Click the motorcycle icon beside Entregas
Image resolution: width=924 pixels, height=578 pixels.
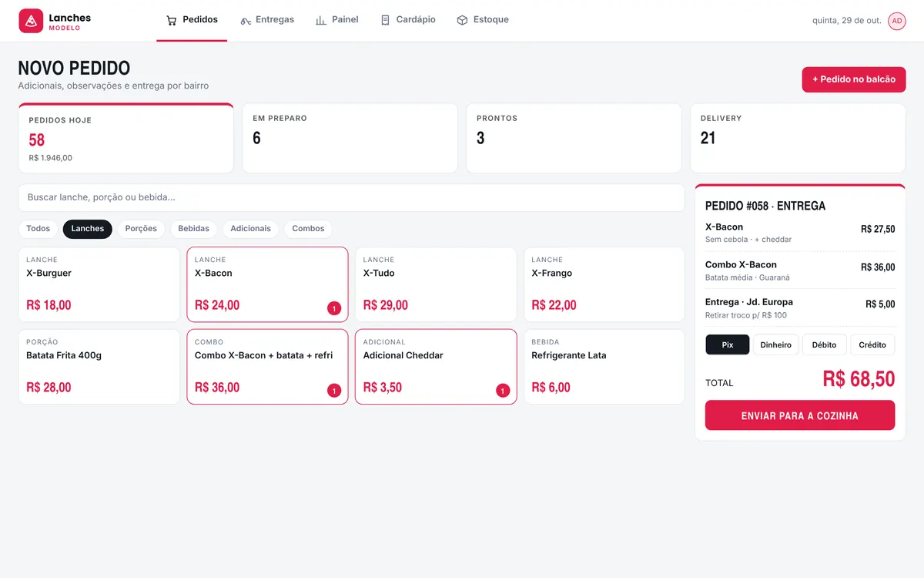coord(246,20)
